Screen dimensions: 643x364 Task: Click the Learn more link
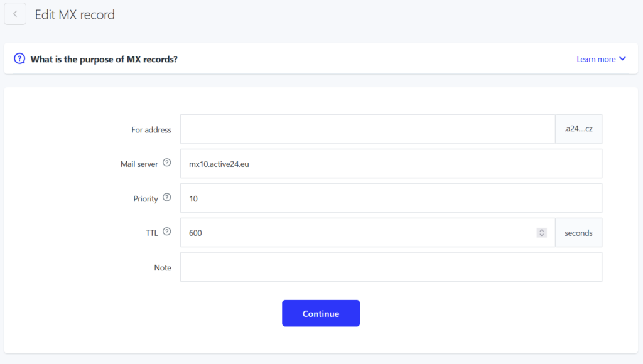(596, 59)
